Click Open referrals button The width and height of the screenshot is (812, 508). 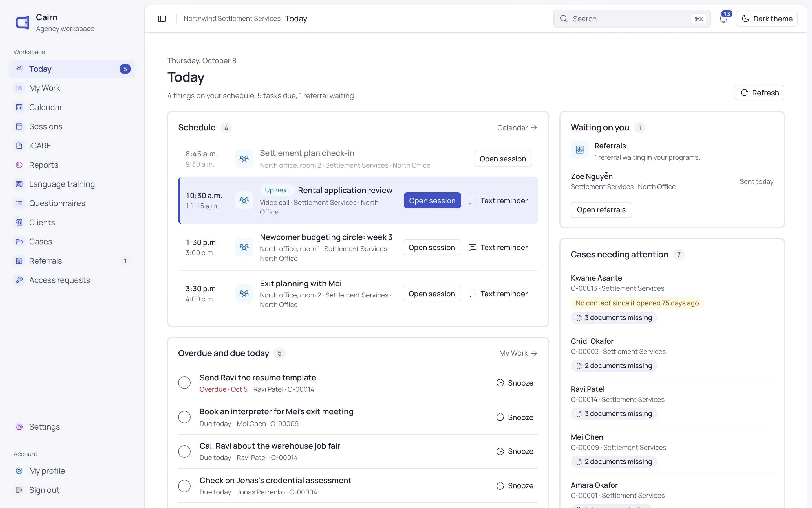coord(601,210)
